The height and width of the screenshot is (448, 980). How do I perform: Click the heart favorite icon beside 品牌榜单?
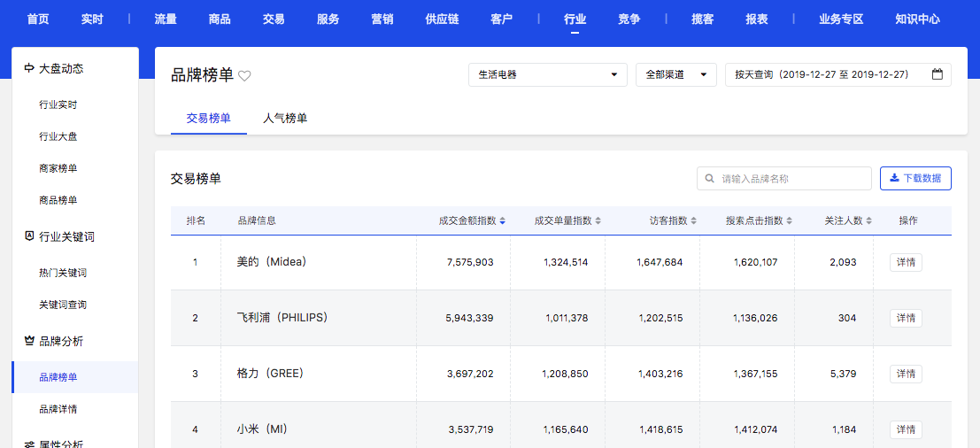click(245, 76)
